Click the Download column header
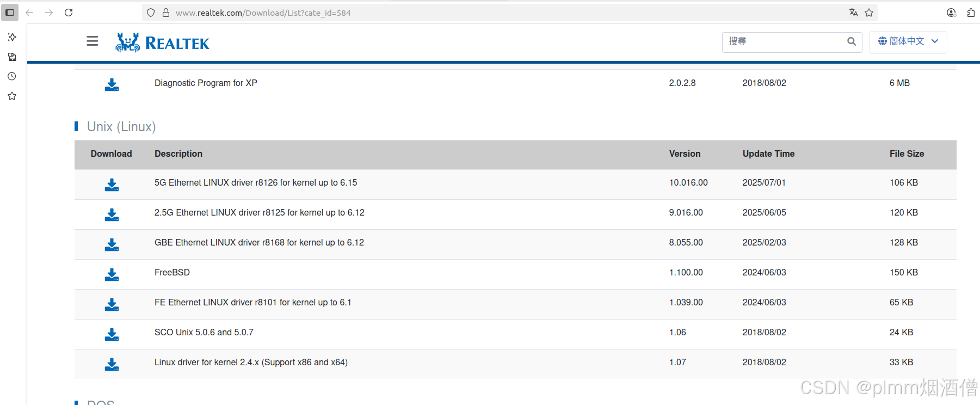The width and height of the screenshot is (980, 405). click(x=111, y=154)
